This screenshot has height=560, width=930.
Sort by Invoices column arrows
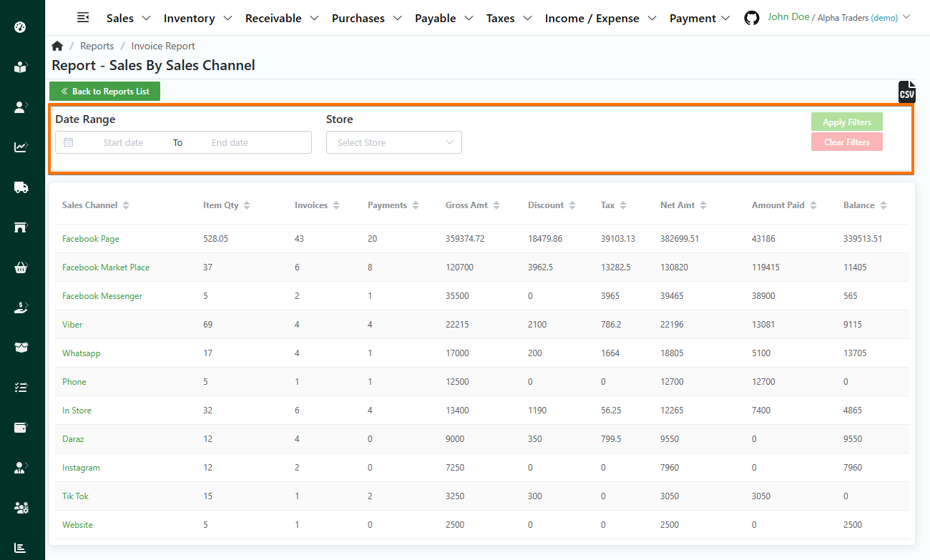(x=336, y=205)
